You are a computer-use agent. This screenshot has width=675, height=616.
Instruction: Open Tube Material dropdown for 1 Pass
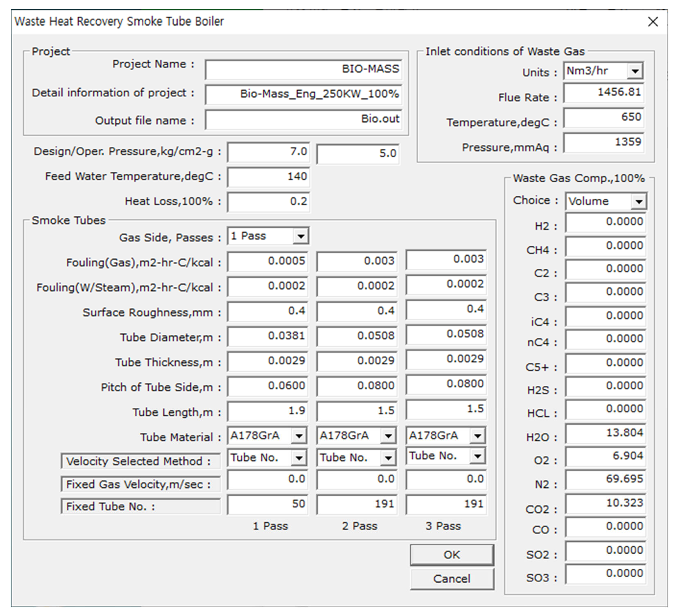coord(299,436)
